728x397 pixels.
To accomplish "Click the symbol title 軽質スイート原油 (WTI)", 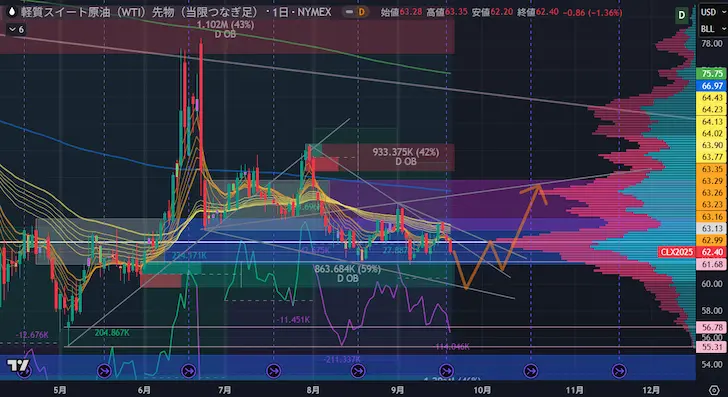I will [83, 12].
